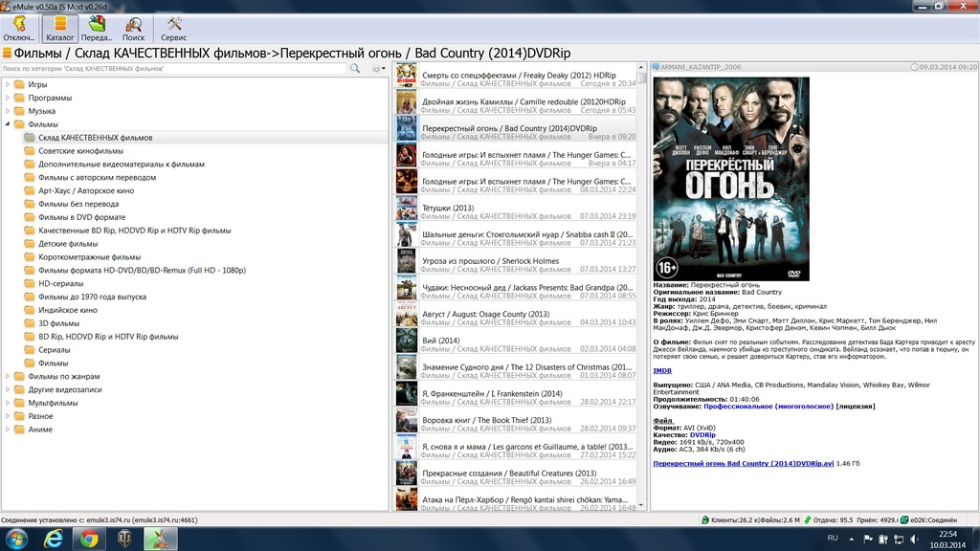
Task: Open the IMDB link
Action: point(662,370)
